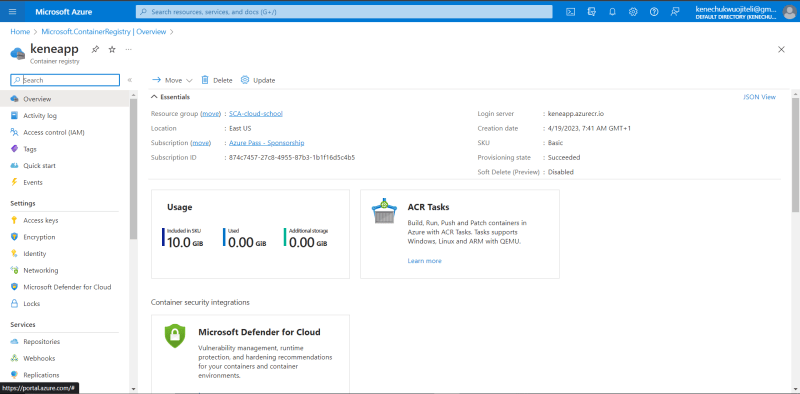Open the Help question mark icon
800x394 pixels.
coord(654,12)
